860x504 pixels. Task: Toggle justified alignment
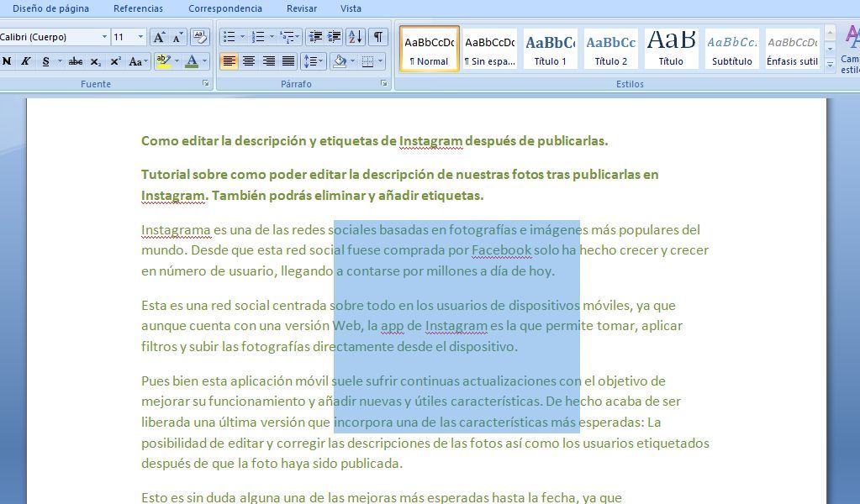[x=288, y=61]
